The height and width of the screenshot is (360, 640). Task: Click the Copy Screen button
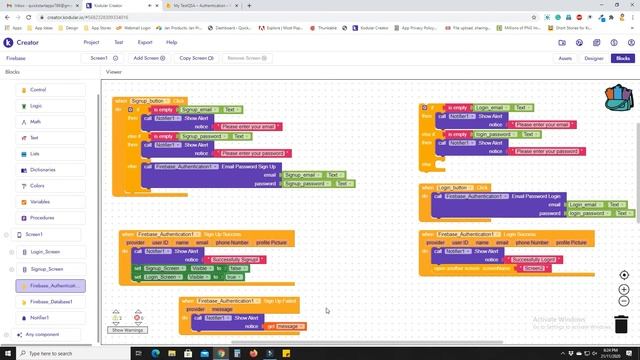pos(196,58)
